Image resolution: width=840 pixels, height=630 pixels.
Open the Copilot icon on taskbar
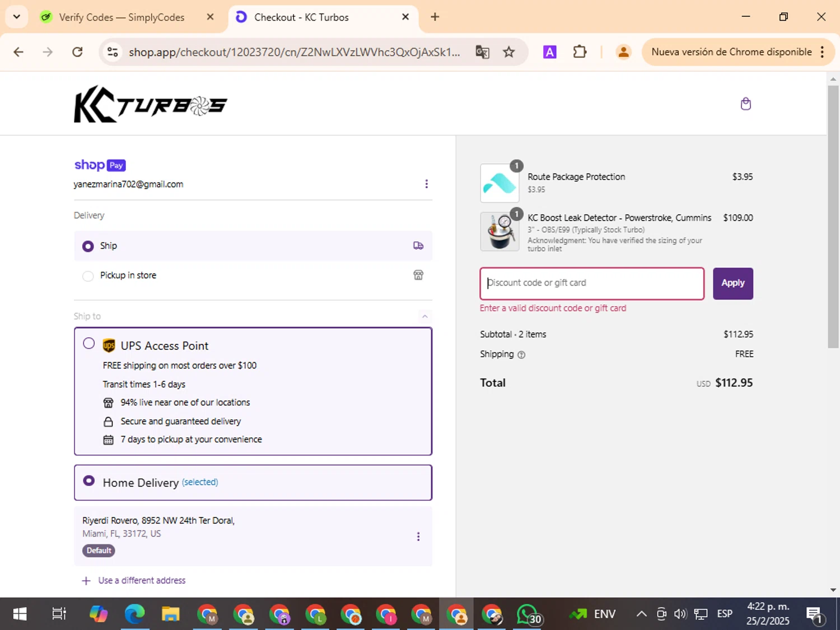[99, 614]
